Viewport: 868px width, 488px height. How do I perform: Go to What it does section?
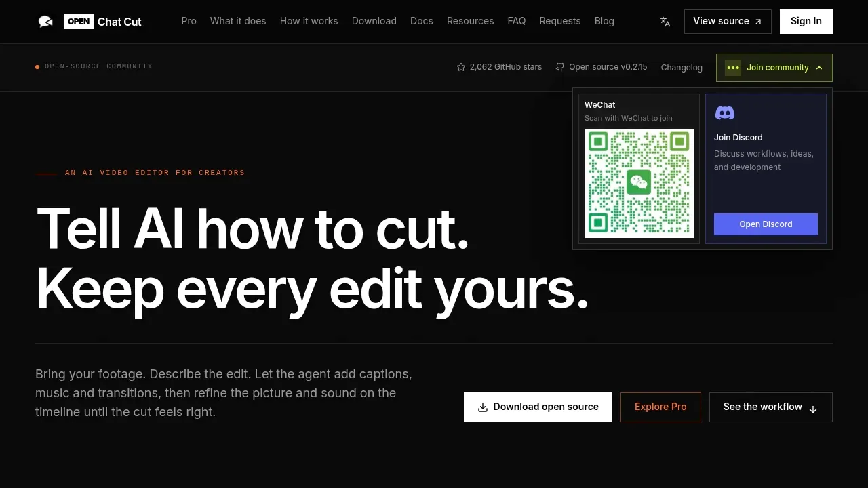238,21
